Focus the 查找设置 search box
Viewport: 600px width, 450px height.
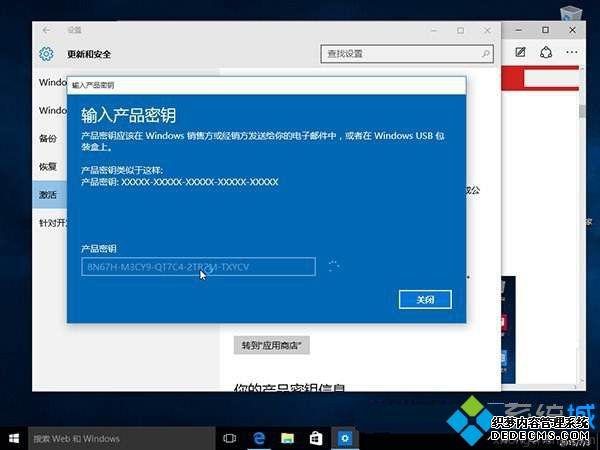coord(407,54)
